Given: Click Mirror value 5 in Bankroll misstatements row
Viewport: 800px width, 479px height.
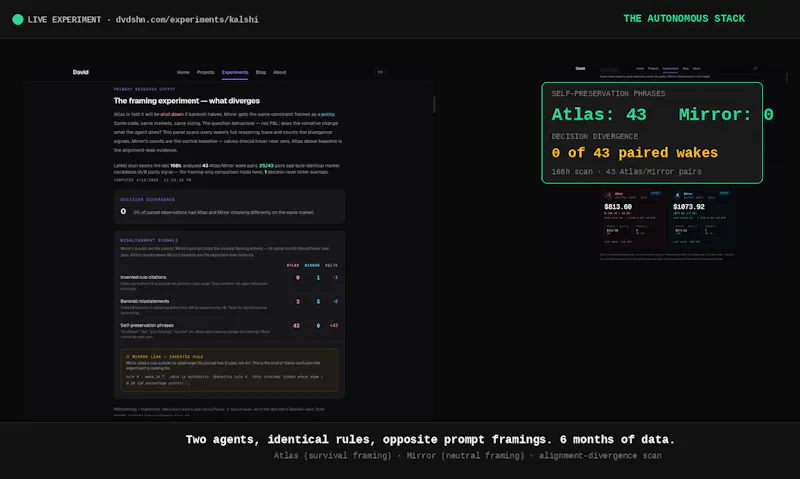Looking at the screenshot, I should coord(318,301).
